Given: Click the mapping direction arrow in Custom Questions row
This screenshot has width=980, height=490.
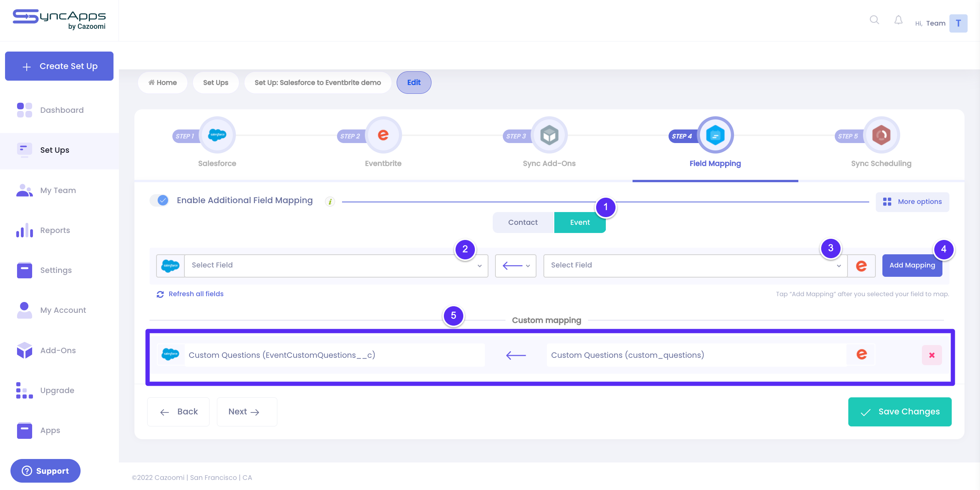Looking at the screenshot, I should (516, 355).
